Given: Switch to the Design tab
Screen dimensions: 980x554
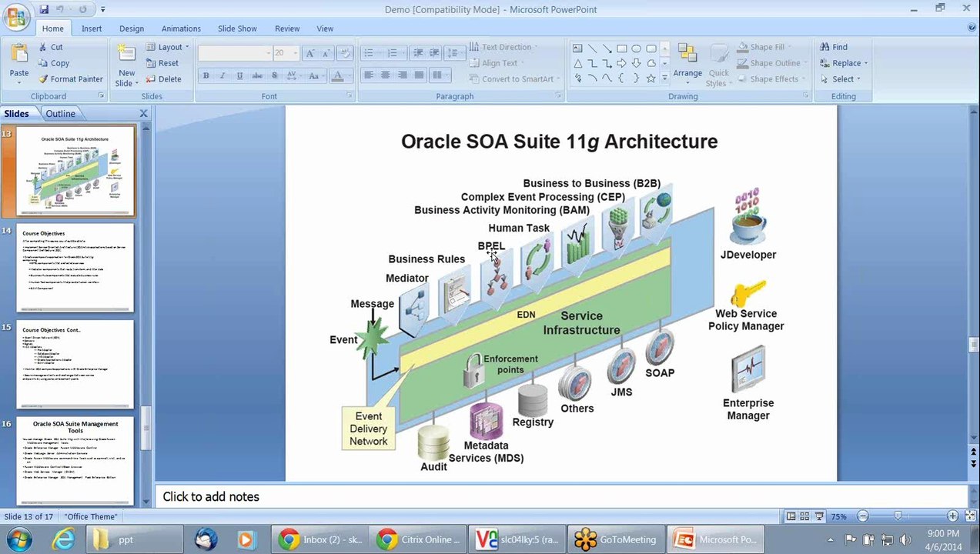Looking at the screenshot, I should (x=132, y=28).
